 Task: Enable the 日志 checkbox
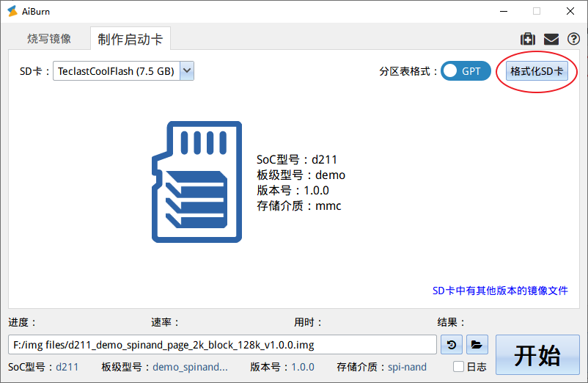pyautogui.click(x=459, y=367)
